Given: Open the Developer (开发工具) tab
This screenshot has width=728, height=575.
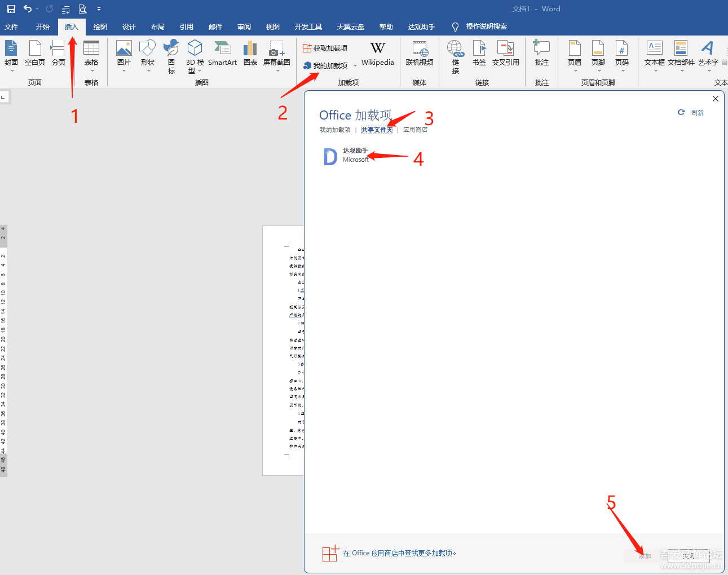Looking at the screenshot, I should [x=308, y=27].
